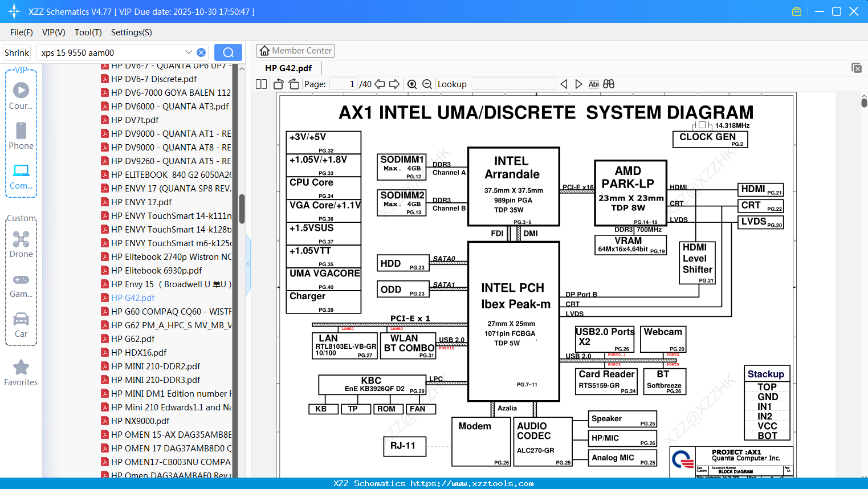Click the blue search button
This screenshot has width=868, height=489.
click(x=228, y=52)
